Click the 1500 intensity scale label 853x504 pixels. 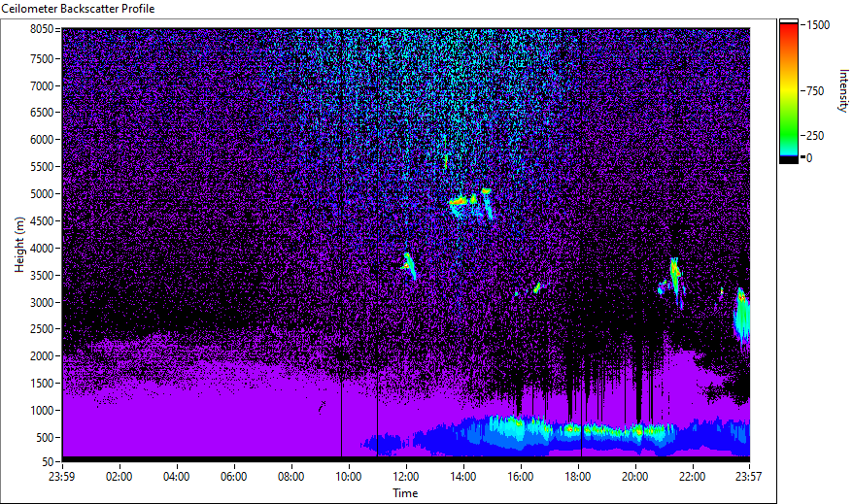click(818, 25)
